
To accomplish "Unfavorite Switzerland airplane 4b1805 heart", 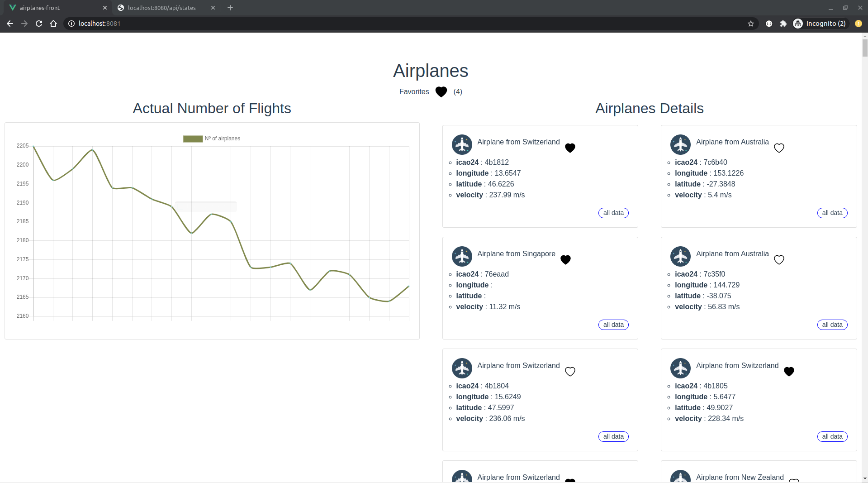I will pyautogui.click(x=789, y=372).
